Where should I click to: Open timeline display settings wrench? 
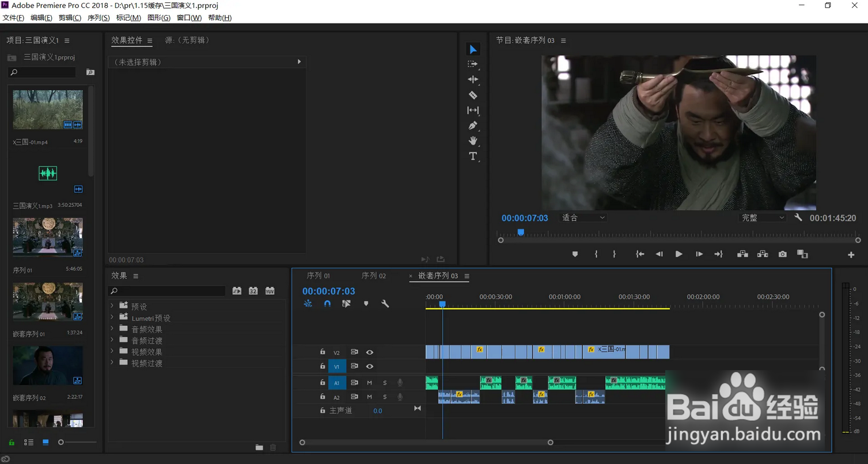(x=385, y=303)
